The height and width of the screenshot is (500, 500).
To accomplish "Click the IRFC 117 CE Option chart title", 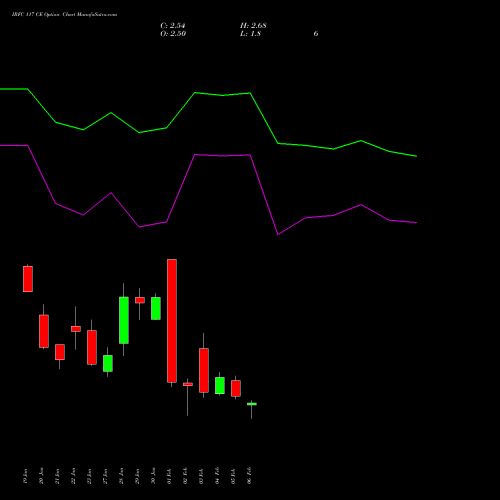I will [64, 15].
